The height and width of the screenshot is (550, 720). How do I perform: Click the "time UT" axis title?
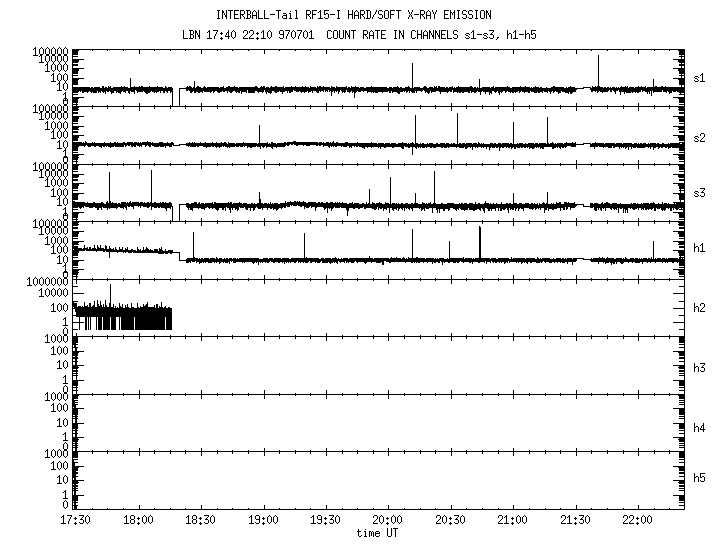(380, 533)
